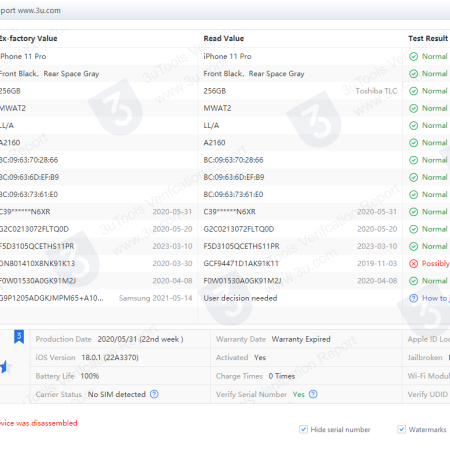Click the red X icon beside Possibly

(x=413, y=263)
